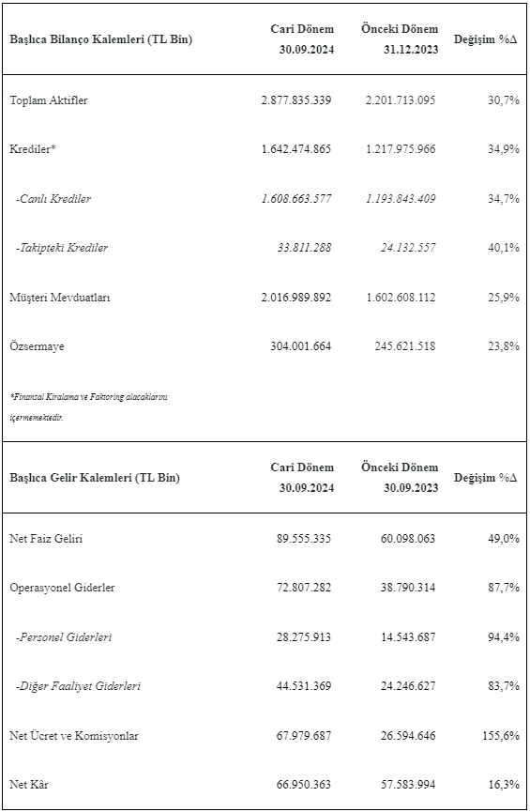This screenshot has width=530, height=812.
Task: Click Önceki Dönem 31.12.2023 column header
Action: click(x=400, y=39)
